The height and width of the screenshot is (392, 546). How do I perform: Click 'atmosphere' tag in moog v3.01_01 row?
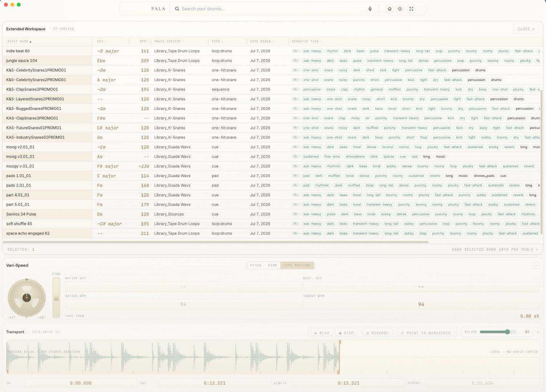[355, 156]
